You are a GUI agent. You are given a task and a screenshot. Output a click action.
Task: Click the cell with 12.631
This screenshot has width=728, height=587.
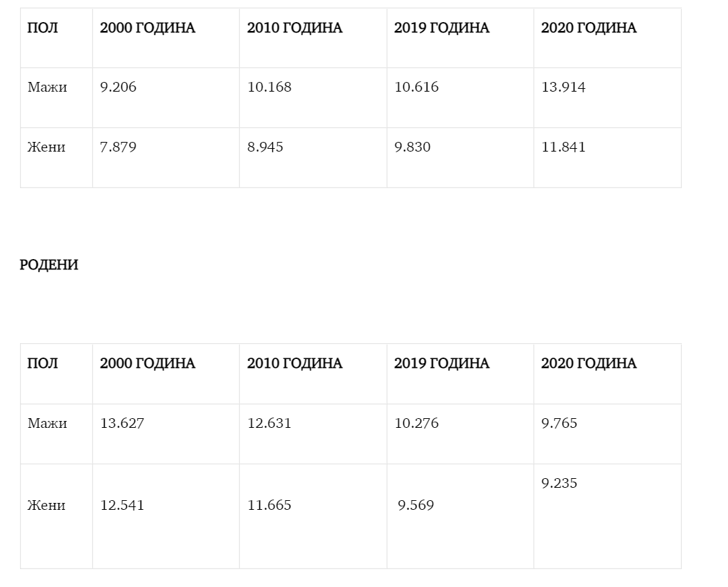click(x=270, y=423)
